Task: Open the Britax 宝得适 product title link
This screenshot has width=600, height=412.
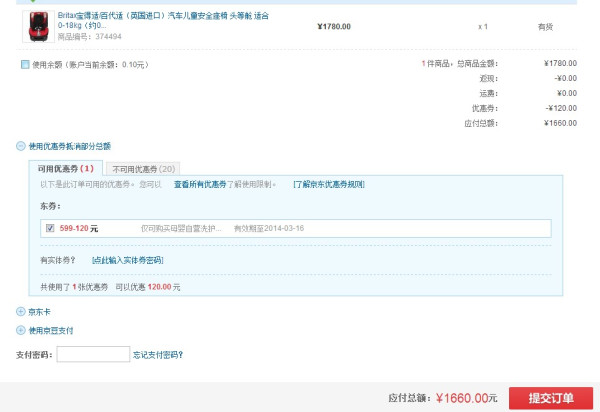Action: tap(163, 21)
